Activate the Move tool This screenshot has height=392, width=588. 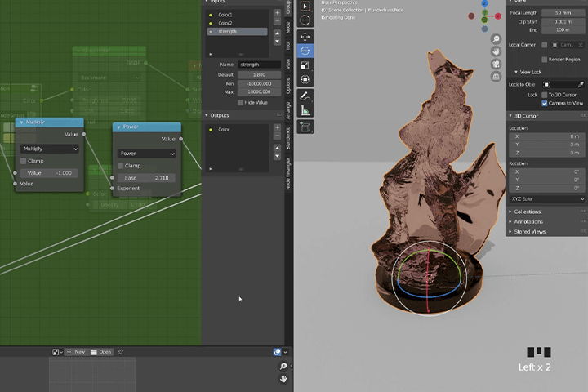pos(305,37)
